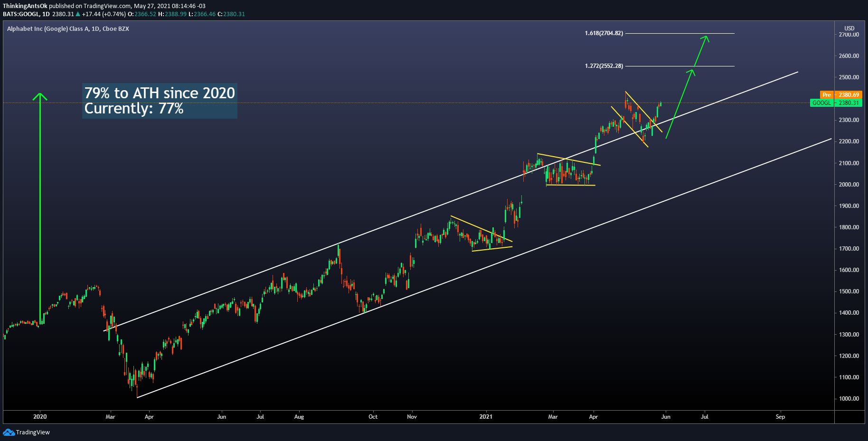Click the TradingView brand text
The height and width of the screenshot is (441, 868).
coord(33,432)
